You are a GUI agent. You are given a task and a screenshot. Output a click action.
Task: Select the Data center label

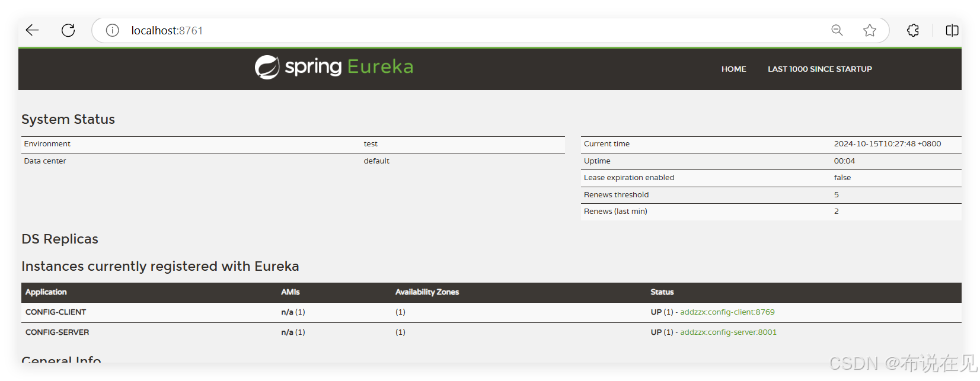(x=45, y=161)
